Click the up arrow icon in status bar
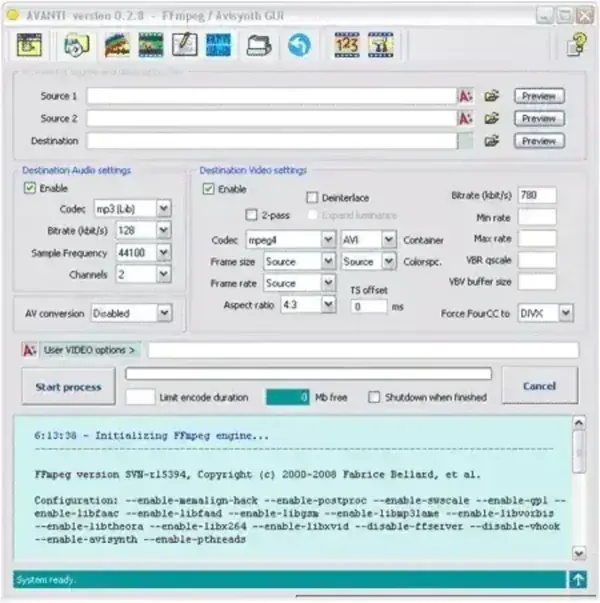Image resolution: width=600 pixels, height=603 pixels. [x=578, y=579]
